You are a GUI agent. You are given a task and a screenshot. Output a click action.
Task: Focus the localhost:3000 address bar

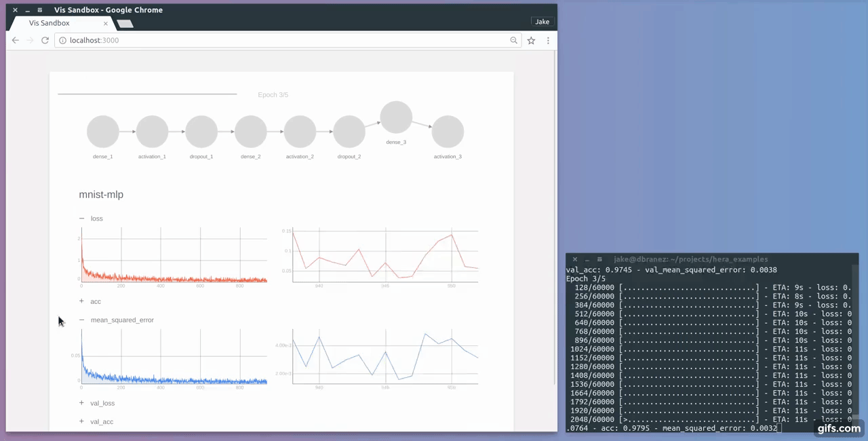pos(288,41)
